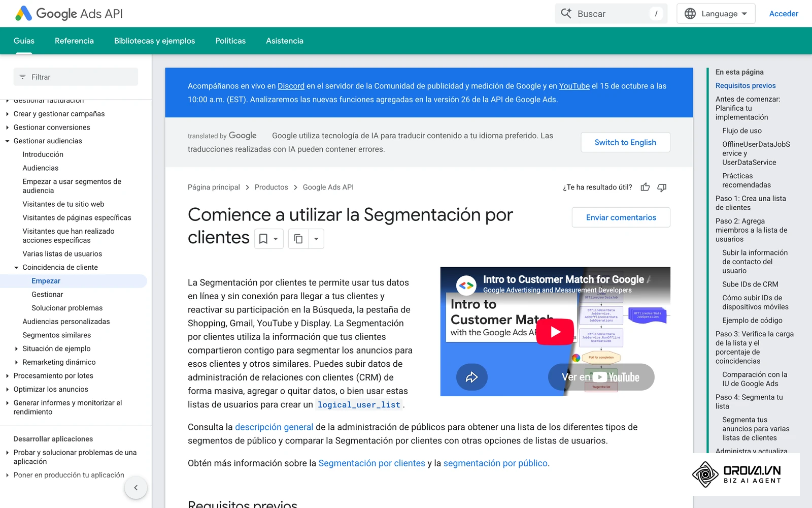
Task: Click the copy page icon
Action: (x=298, y=239)
